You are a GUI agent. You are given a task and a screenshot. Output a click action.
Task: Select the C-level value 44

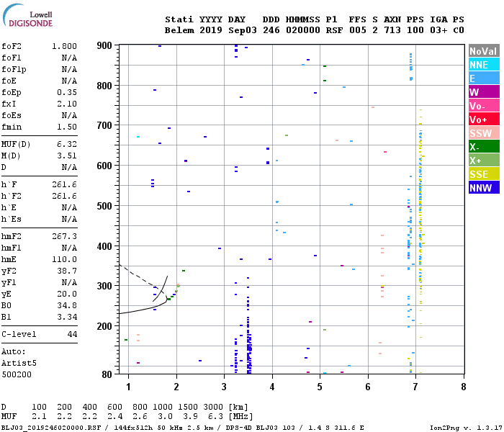[x=72, y=334]
